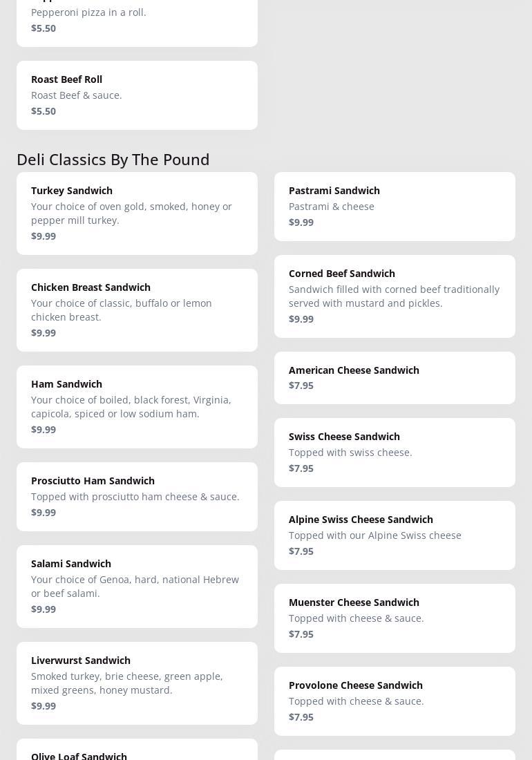Select the Provolone Cheese Sandwich card
Viewport: 532px width, 760px height.
coord(395,701)
